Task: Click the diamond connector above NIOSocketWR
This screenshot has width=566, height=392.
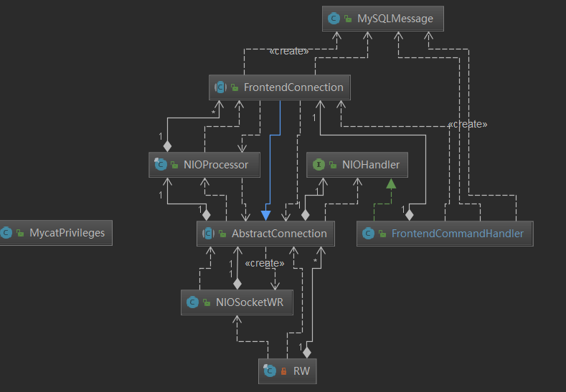Action: pos(237,284)
